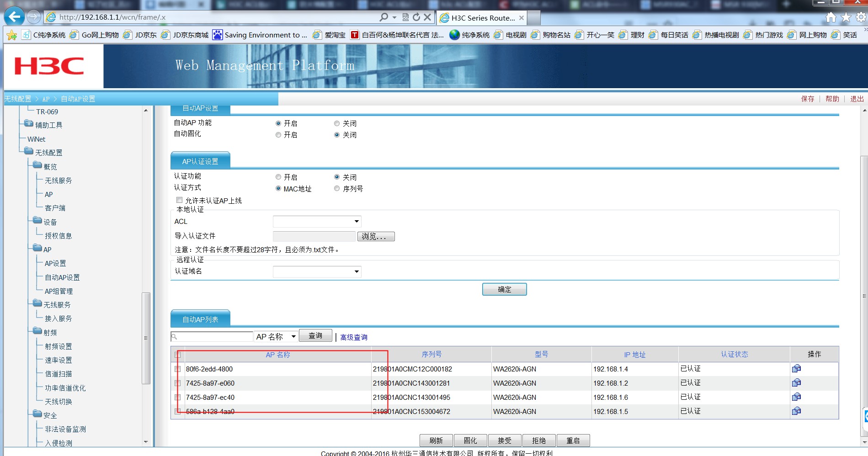
Task: Open AP组管理 in the sidebar tree
Action: pyautogui.click(x=59, y=291)
